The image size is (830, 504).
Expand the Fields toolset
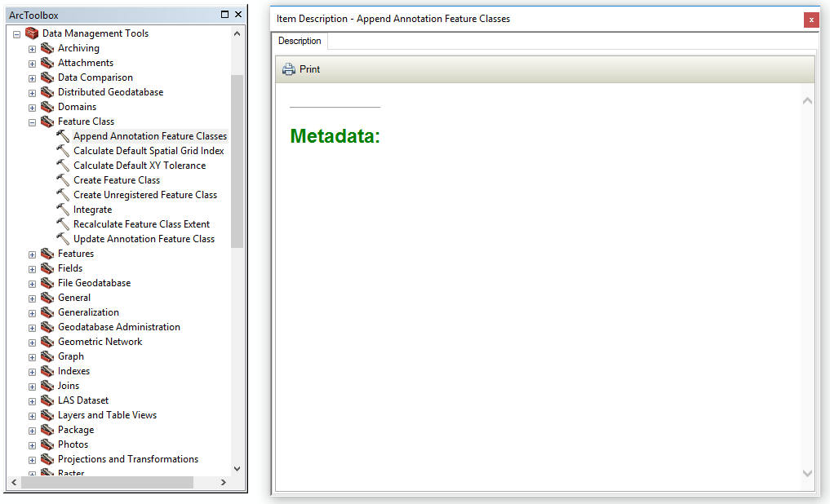[33, 270]
